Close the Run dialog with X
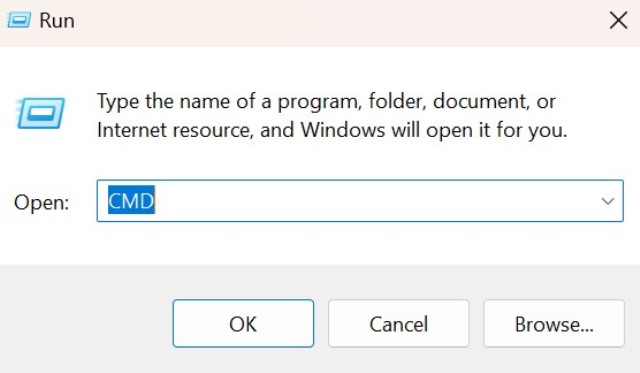Screen dimensions: 640x373 point(618,20)
